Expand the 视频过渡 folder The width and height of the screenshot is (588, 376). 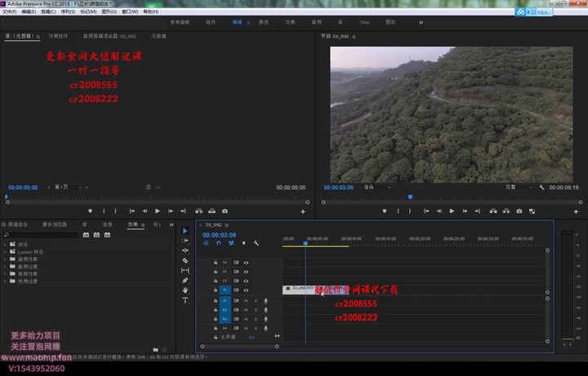pos(5,281)
